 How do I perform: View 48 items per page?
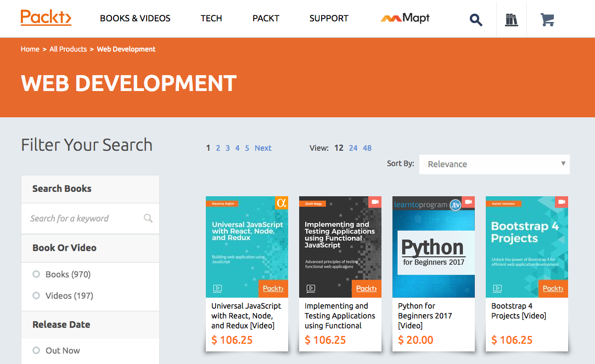(367, 148)
